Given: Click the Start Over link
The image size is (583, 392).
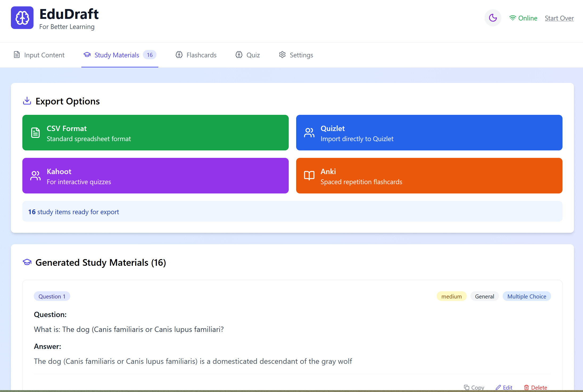Looking at the screenshot, I should (559, 18).
